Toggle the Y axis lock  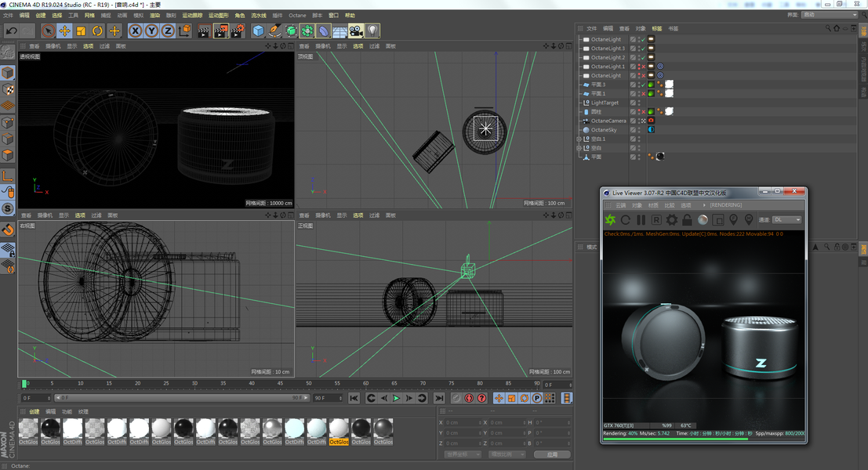151,31
